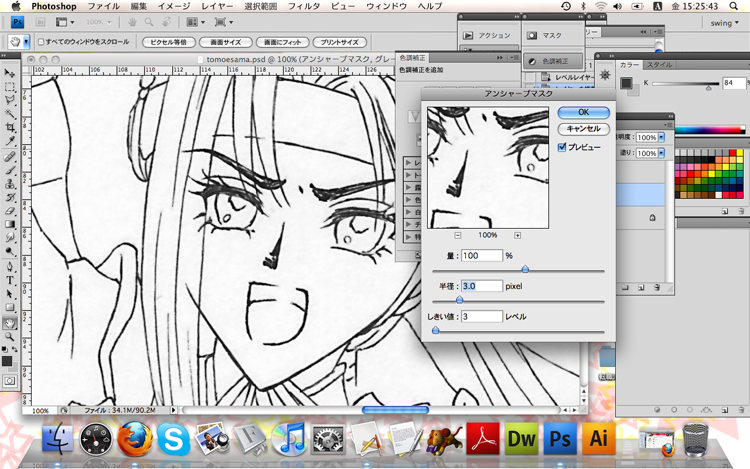750x469 pixels.
Task: Click the キャンセル button
Action: point(584,129)
